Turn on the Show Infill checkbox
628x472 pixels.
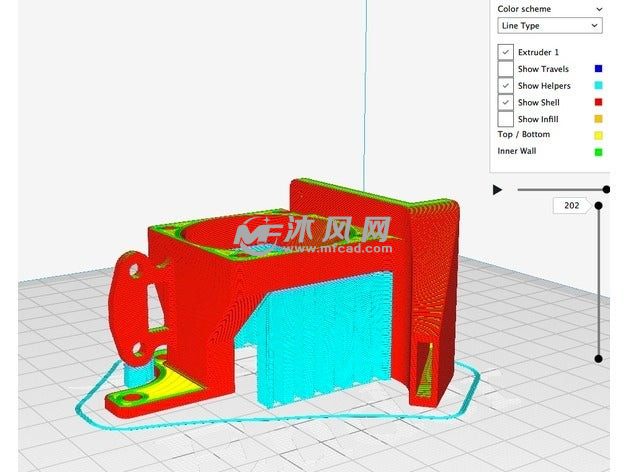pyautogui.click(x=506, y=119)
